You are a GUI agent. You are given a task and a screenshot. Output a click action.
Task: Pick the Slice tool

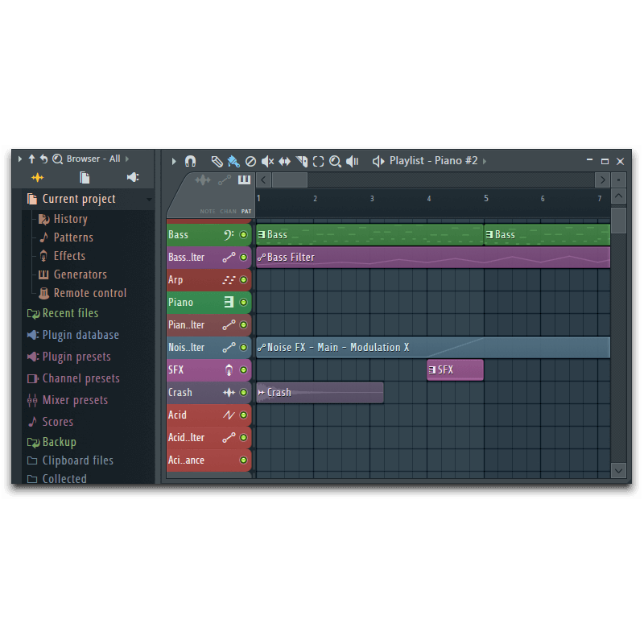[302, 160]
